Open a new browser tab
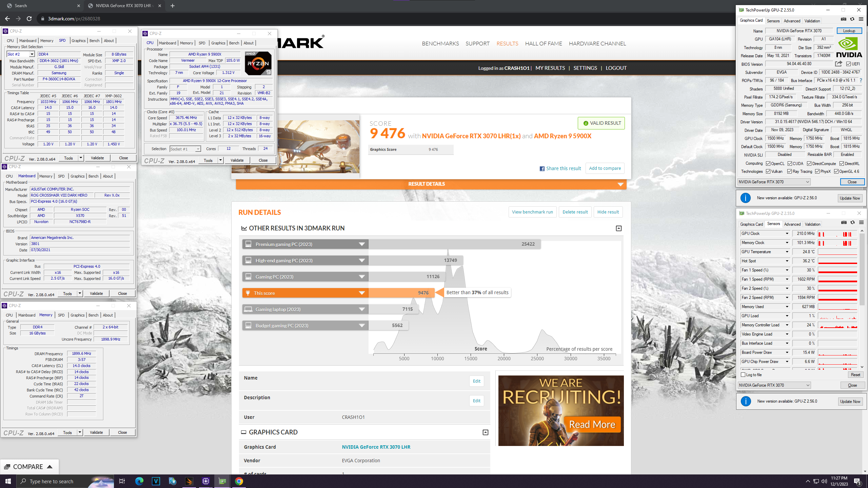The height and width of the screenshot is (488, 868). 172,6
